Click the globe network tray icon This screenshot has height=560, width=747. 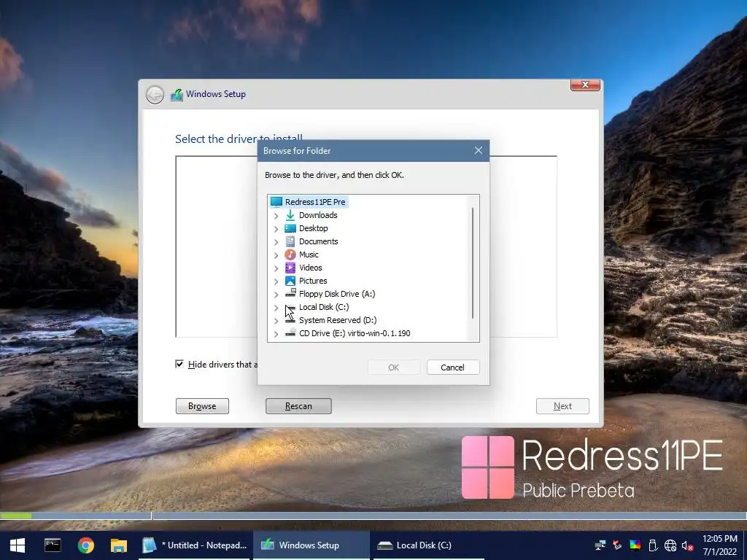[x=670, y=545]
